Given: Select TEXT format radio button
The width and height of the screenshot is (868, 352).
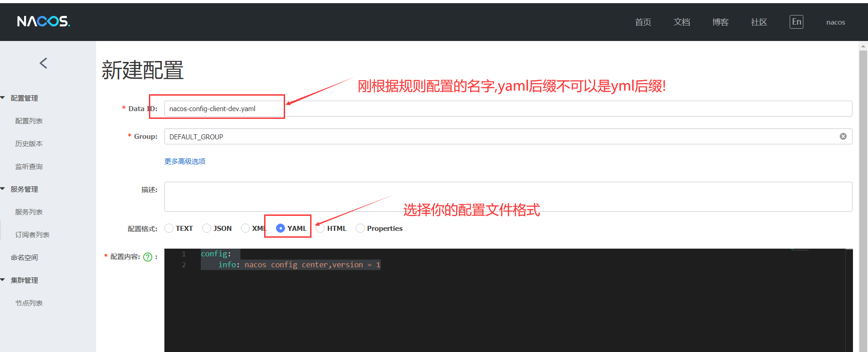Looking at the screenshot, I should click(169, 228).
